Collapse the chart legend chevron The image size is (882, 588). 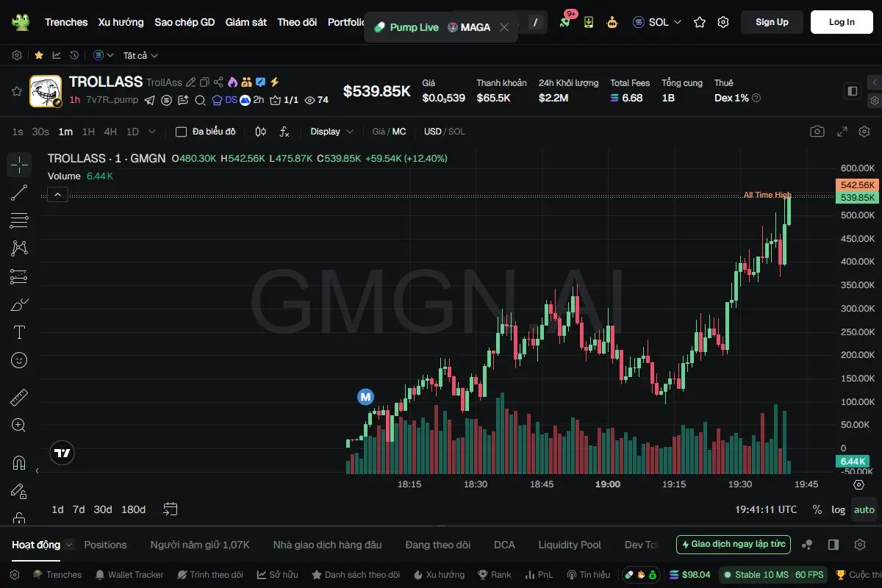coord(57,195)
